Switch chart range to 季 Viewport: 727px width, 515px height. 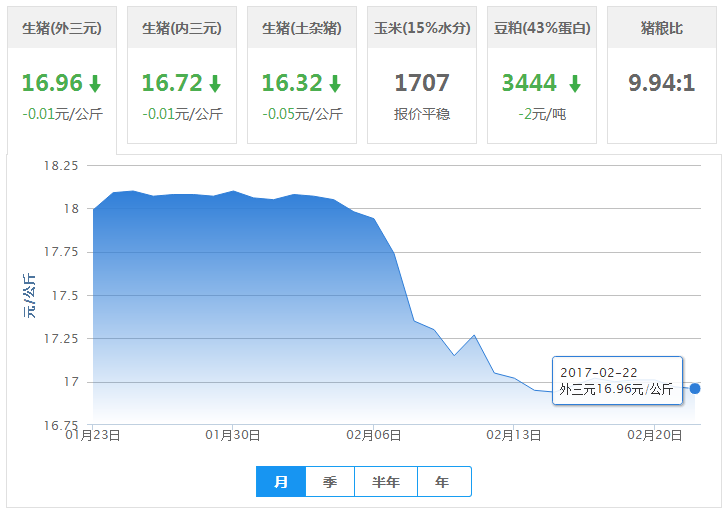pos(330,482)
